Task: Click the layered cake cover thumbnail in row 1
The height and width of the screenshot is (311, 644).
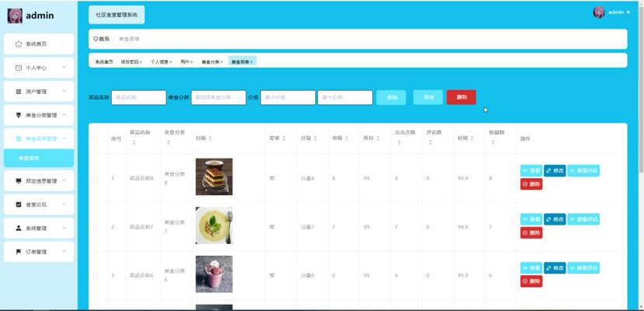Action: coord(214,176)
